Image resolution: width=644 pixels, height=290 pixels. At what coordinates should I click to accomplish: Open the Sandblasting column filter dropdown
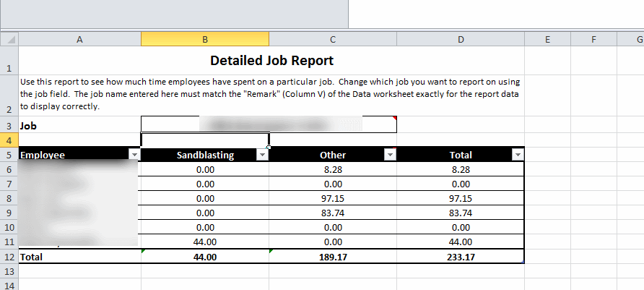[263, 155]
